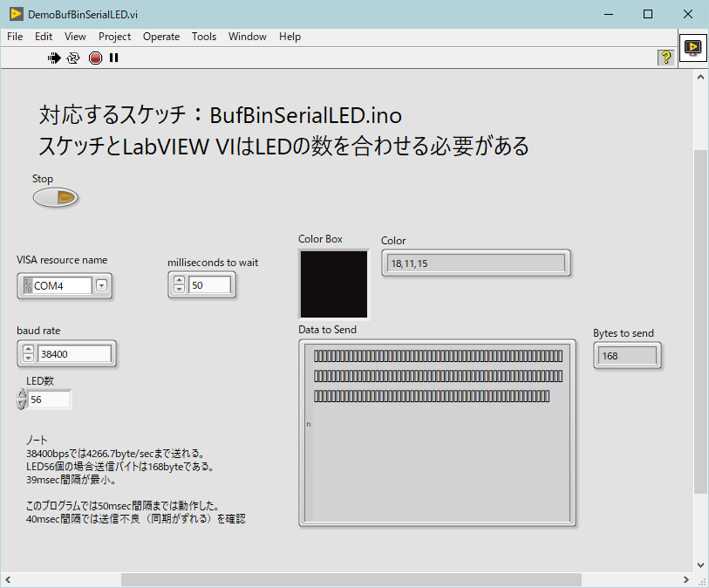The image size is (709, 588).
Task: Click the note line about 40msec間隔
Action: point(136,519)
